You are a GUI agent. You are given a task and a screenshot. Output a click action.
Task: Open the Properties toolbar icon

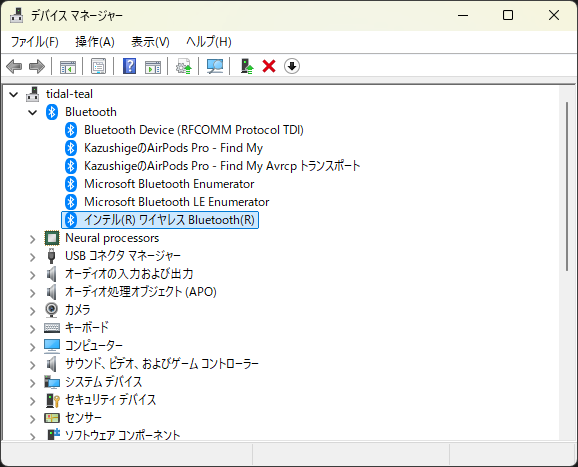point(98,67)
